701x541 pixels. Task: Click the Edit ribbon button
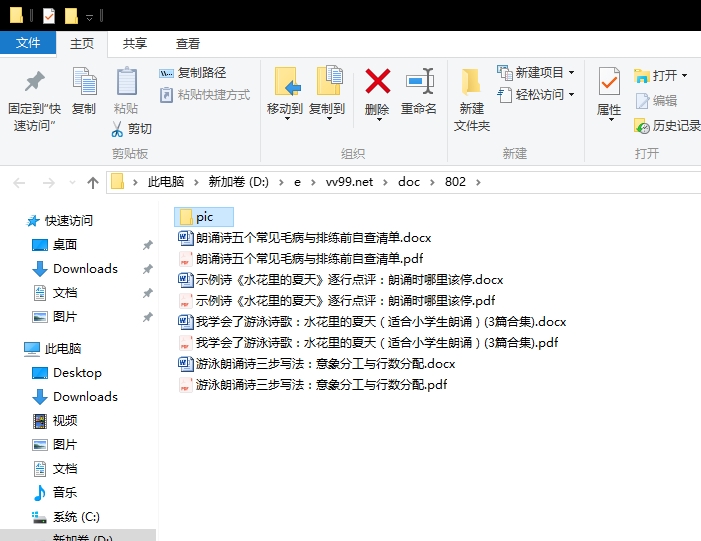[x=656, y=101]
